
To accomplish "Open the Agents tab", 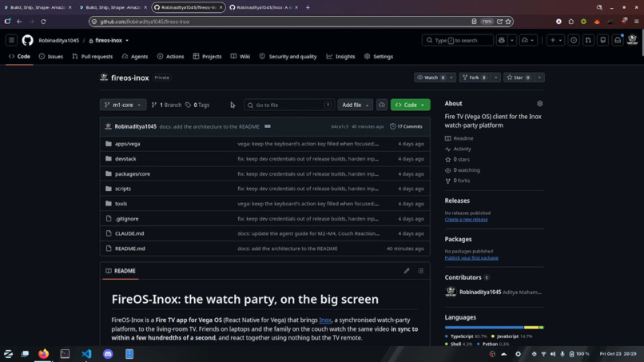I will tap(135, 56).
